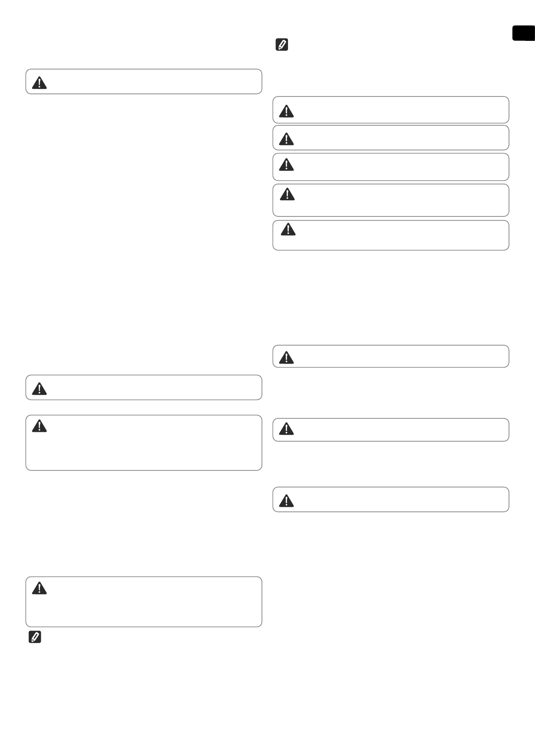This screenshot has height=756, width=535.
Task: Select the warning icon in the right column's third box
Action: coord(287,165)
